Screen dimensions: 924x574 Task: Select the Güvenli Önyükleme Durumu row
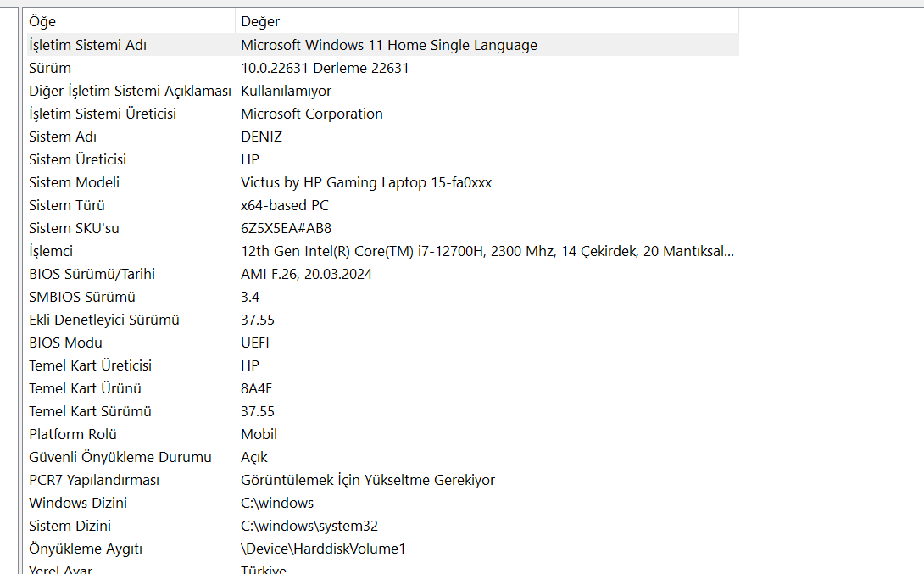point(120,457)
